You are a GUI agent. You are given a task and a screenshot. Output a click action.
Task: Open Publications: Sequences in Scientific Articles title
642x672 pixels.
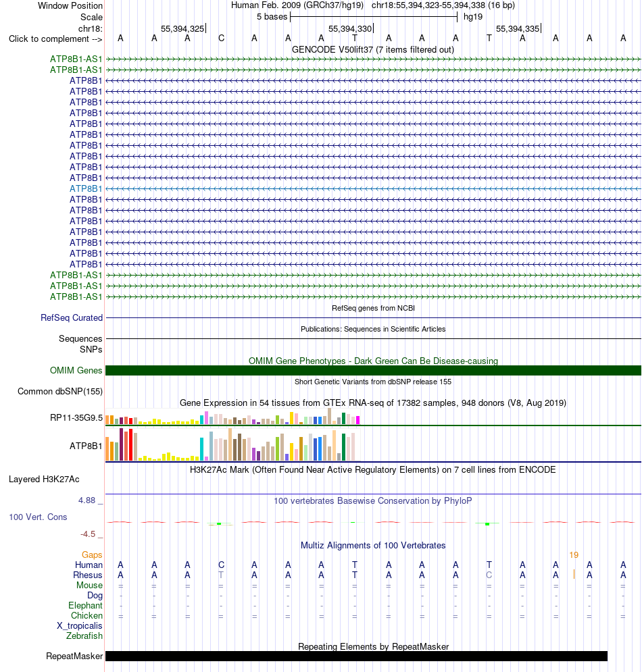tap(373, 329)
